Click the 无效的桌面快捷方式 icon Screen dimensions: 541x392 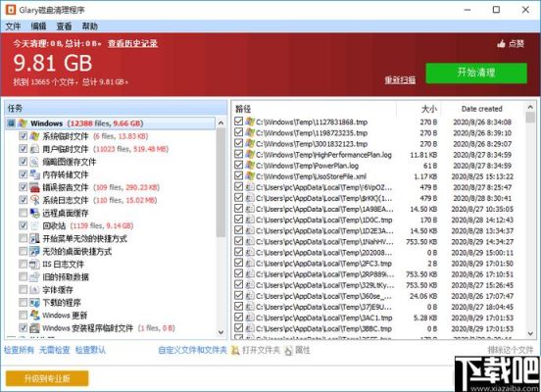34,251
